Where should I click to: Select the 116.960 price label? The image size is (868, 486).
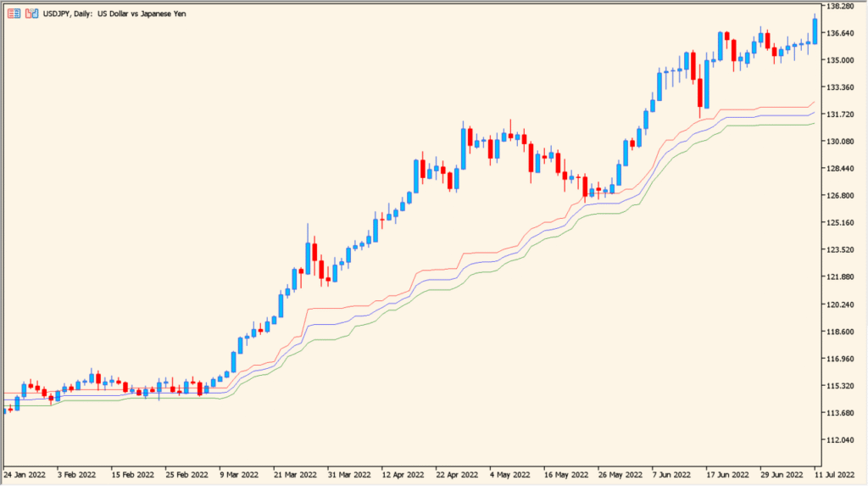pos(840,359)
